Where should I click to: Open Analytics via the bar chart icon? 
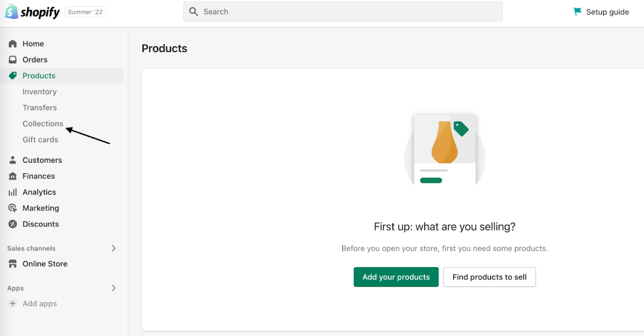pos(13,192)
